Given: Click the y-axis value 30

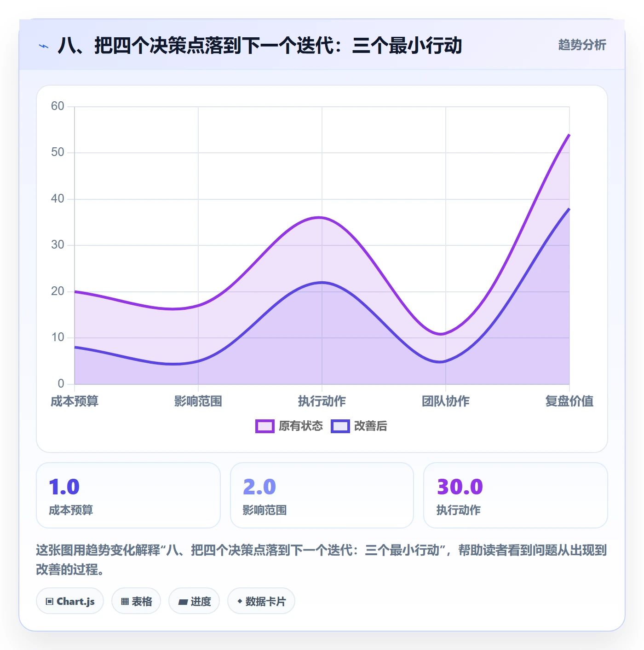Looking at the screenshot, I should [x=57, y=245].
